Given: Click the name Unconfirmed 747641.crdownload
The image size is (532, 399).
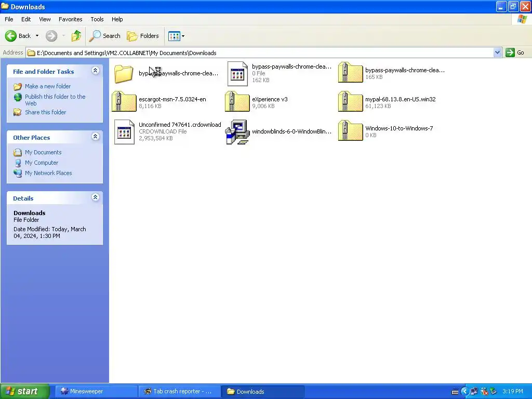Looking at the screenshot, I should [180, 125].
